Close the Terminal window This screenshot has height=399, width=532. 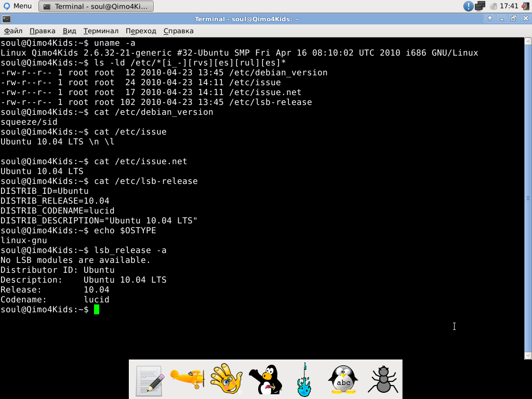pos(526,19)
